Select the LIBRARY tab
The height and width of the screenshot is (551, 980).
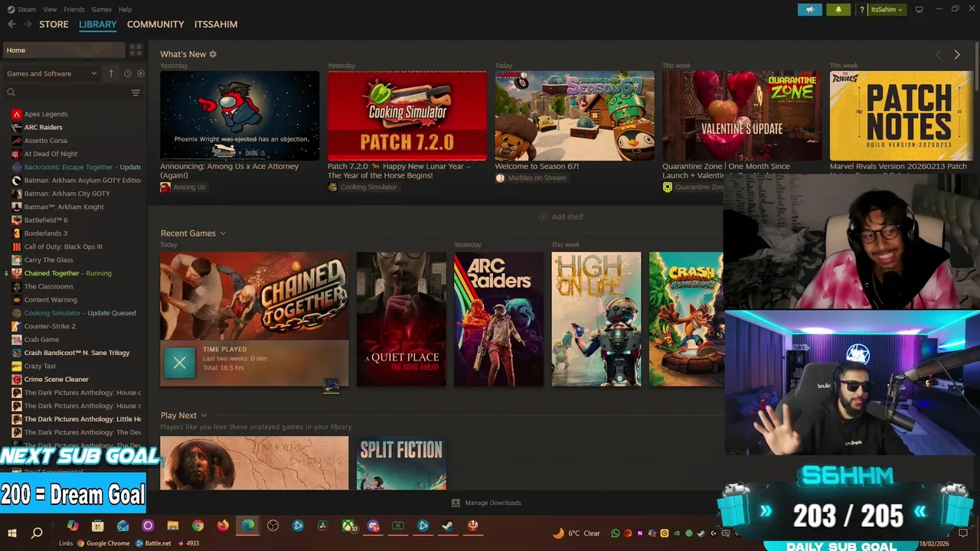(x=98, y=24)
